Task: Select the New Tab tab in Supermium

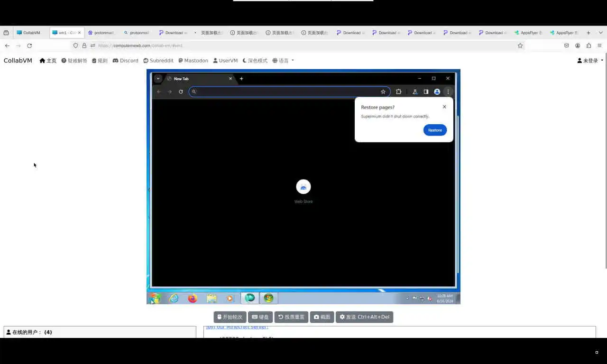Action: pyautogui.click(x=199, y=79)
